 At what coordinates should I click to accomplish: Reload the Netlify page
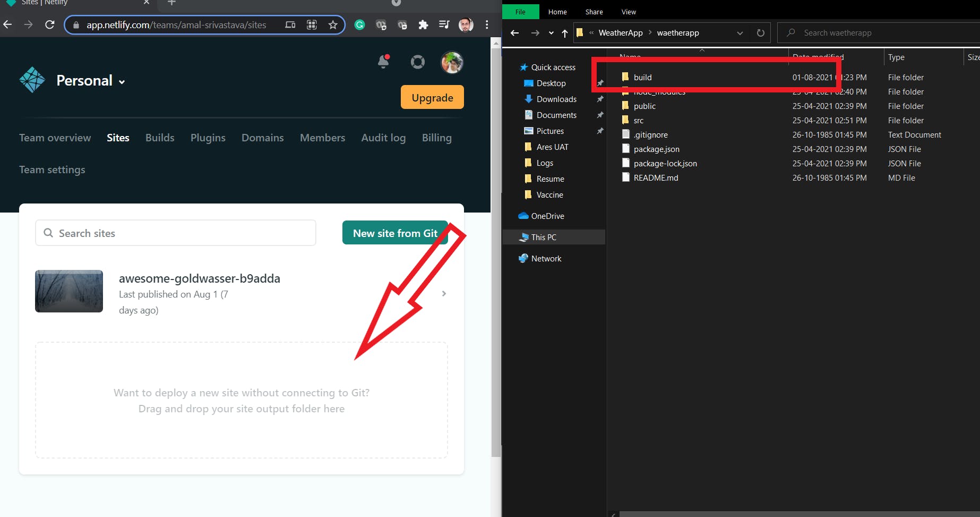click(x=49, y=24)
